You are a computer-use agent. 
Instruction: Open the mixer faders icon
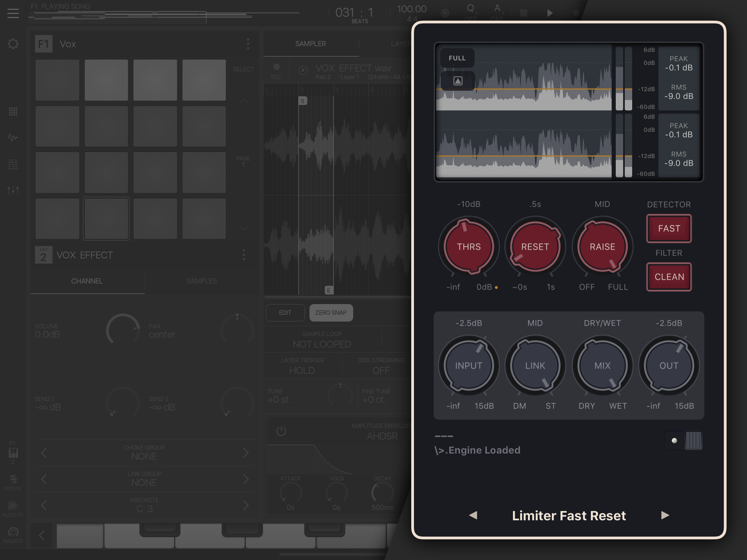pos(13,190)
